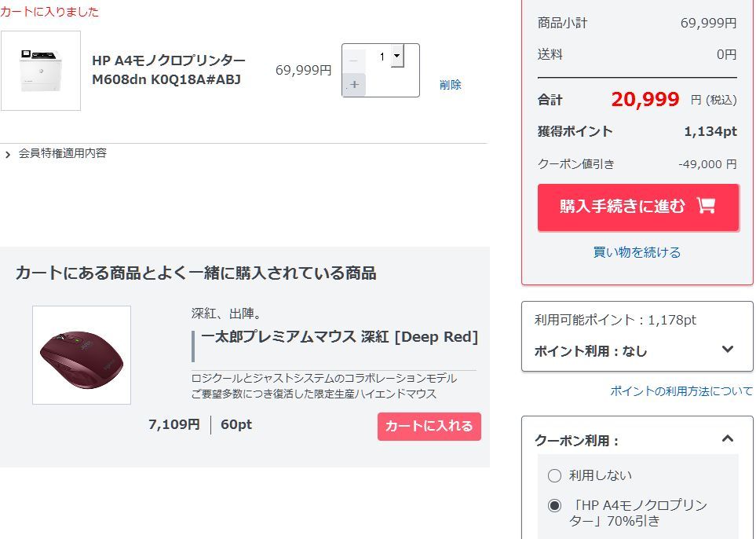Image resolution: width=756 pixels, height=539 pixels.
Task: Select the 利用しない coupon radio button
Action: pos(555,475)
